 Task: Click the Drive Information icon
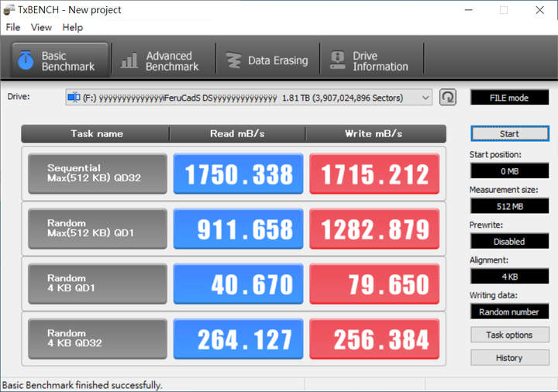pyautogui.click(x=337, y=60)
